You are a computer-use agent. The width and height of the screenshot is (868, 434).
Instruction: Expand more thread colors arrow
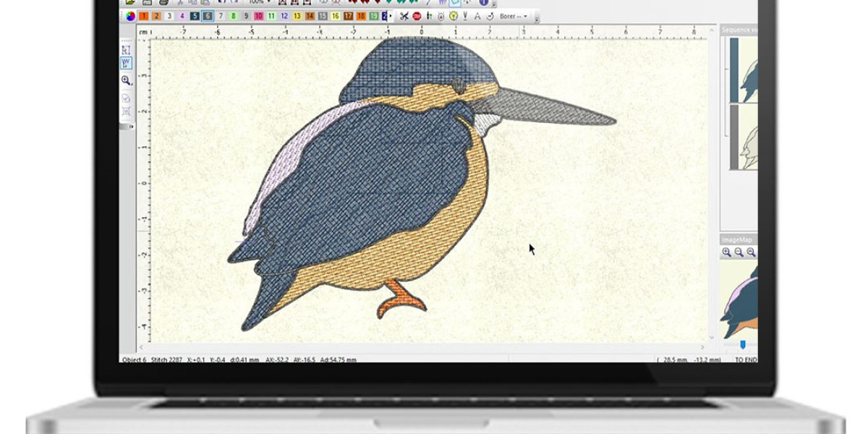pyautogui.click(x=391, y=16)
